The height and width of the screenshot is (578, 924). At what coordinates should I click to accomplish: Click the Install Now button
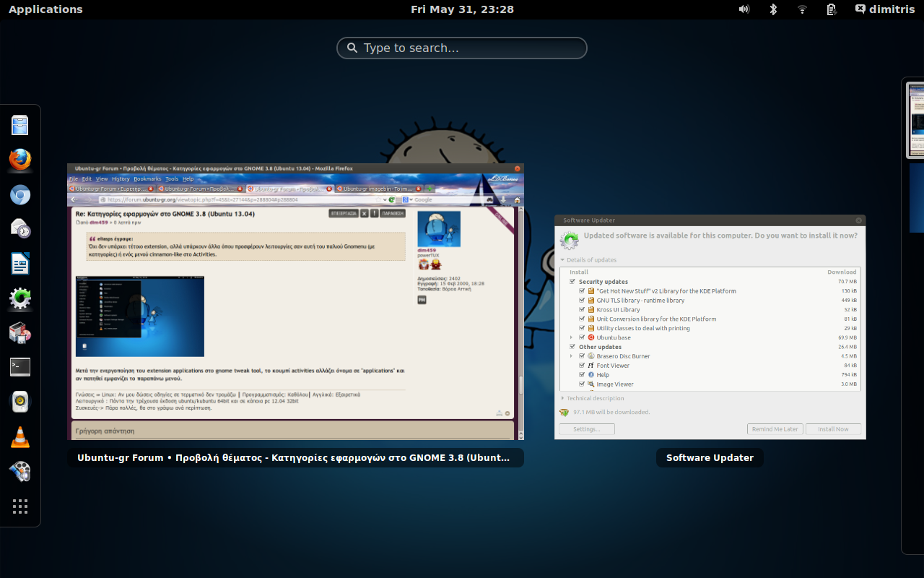[833, 429]
